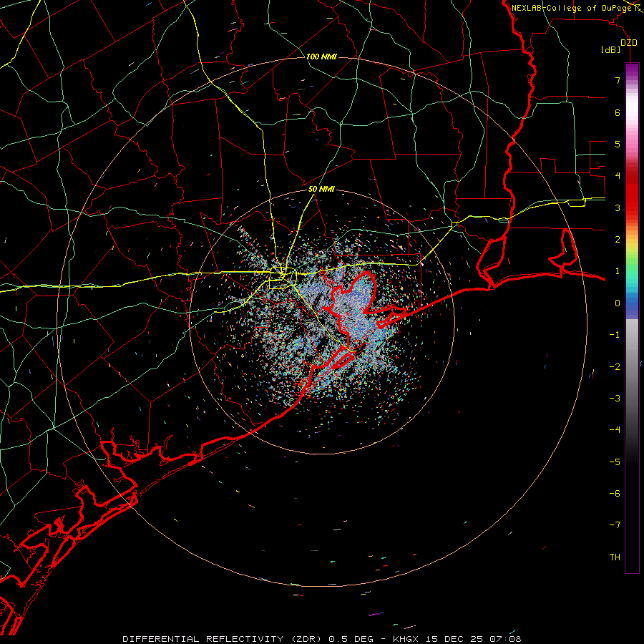Viewport: 644px width, 644px height.
Task: Click legend value 3 label
Action: coord(618,208)
